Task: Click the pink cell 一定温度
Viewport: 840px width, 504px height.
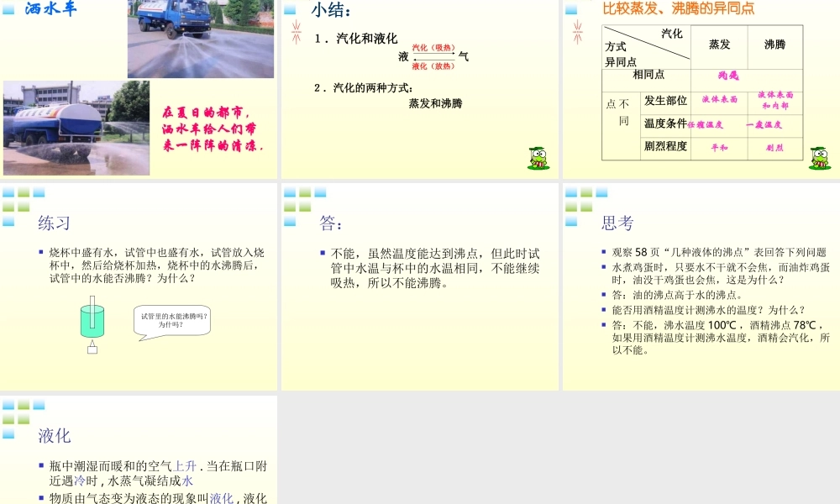Action: (764, 125)
